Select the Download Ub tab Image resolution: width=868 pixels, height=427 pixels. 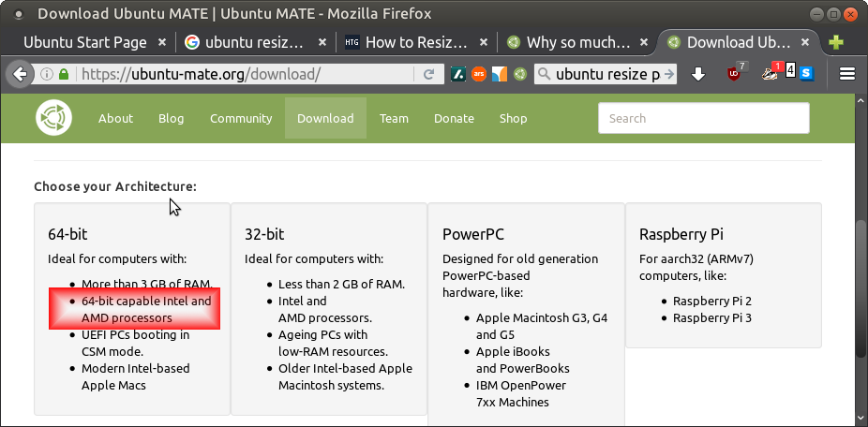pos(738,42)
